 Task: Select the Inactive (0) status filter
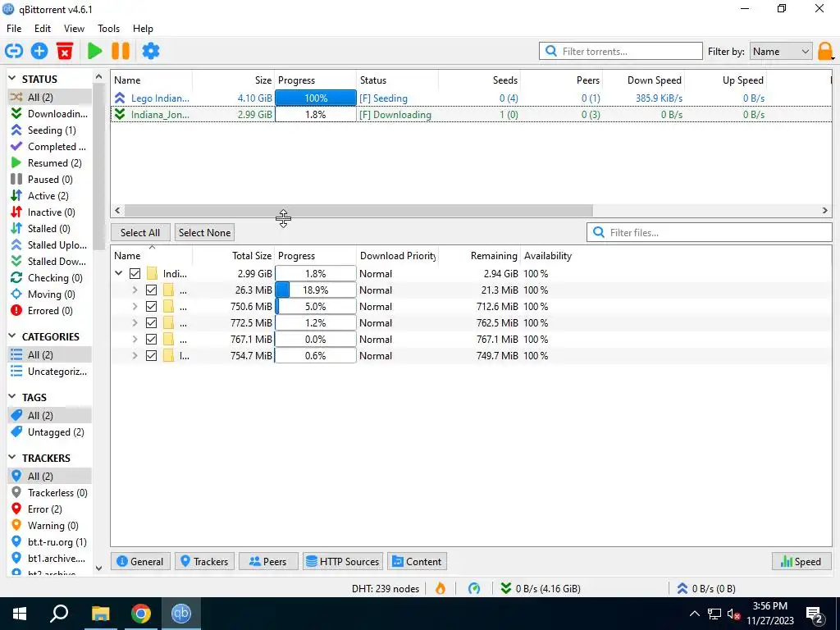pos(49,212)
